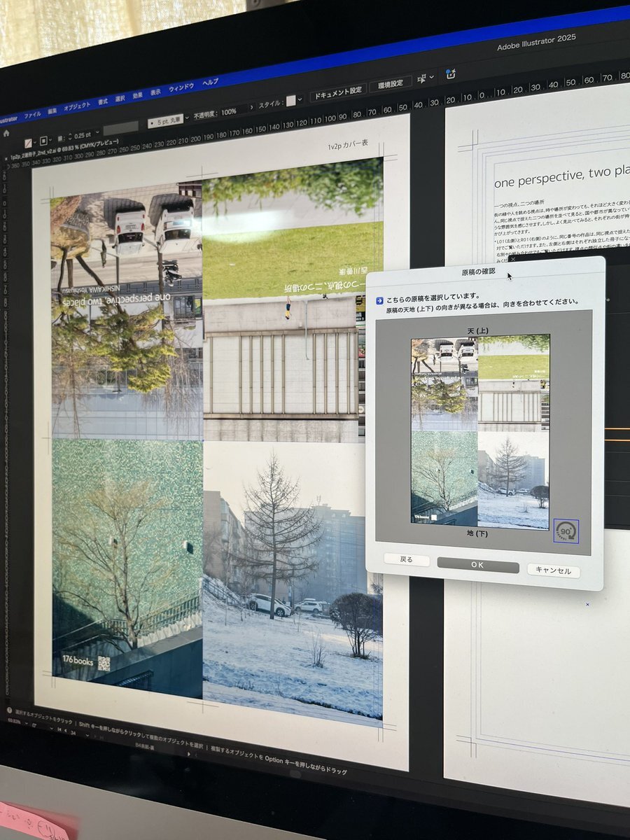This screenshot has height=840, width=630.
Task: Click the 1v2p カバー表 artboard label
Action: (348, 145)
